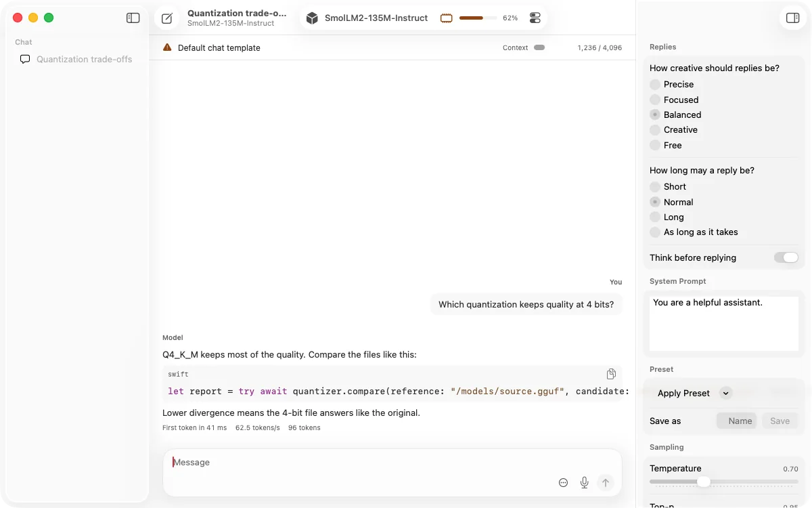This screenshot has width=812, height=508.
Task: Click the 1,236 / 4,096 context count
Action: pos(600,48)
